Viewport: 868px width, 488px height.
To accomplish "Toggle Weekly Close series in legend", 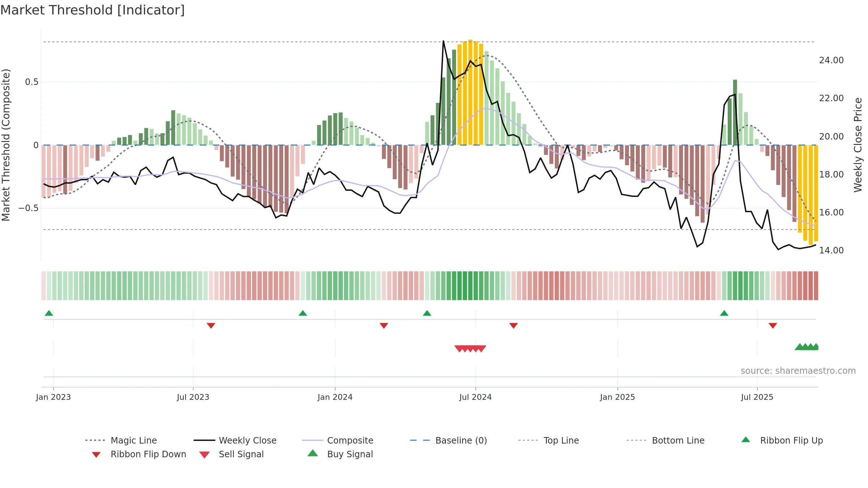I will [235, 440].
